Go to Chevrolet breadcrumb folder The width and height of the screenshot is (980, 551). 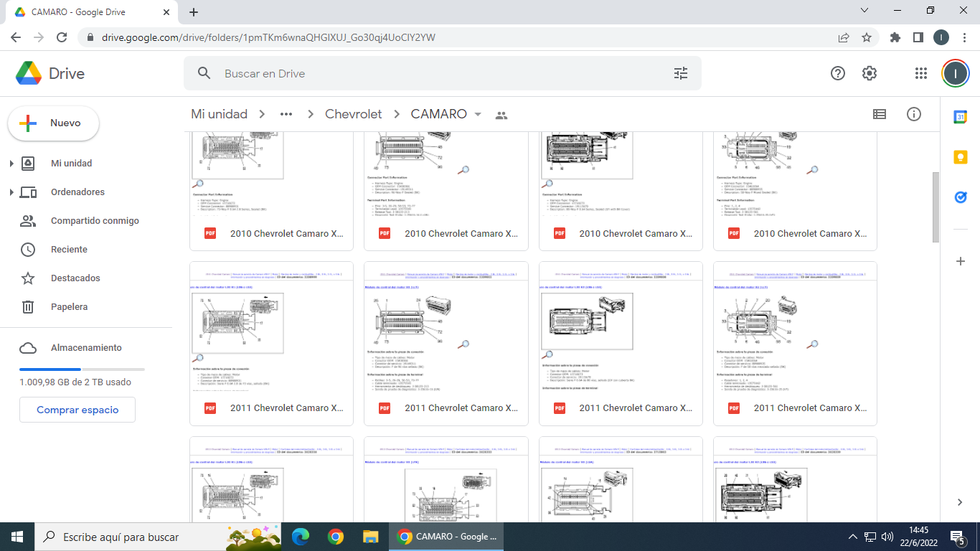click(x=354, y=114)
